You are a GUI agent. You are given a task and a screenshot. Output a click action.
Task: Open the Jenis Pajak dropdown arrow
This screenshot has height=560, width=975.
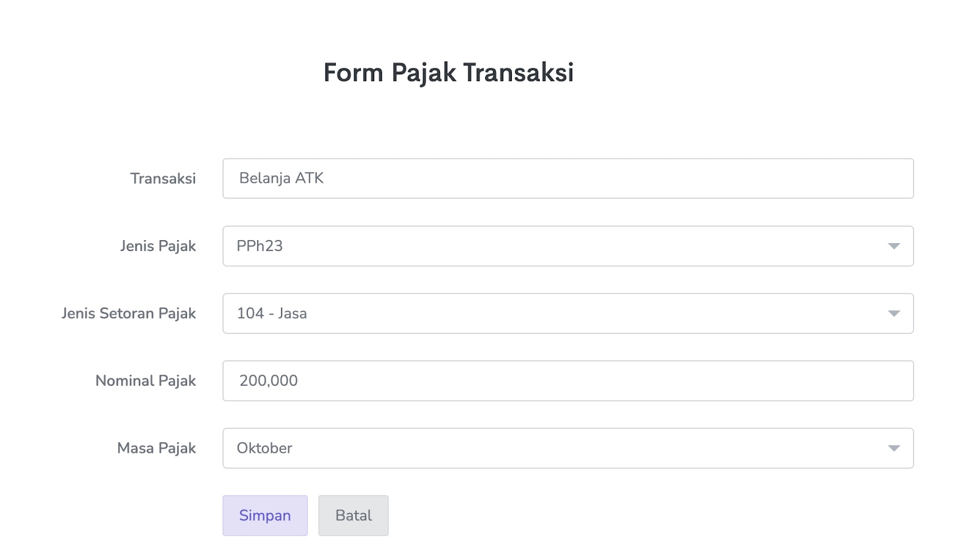pyautogui.click(x=893, y=246)
